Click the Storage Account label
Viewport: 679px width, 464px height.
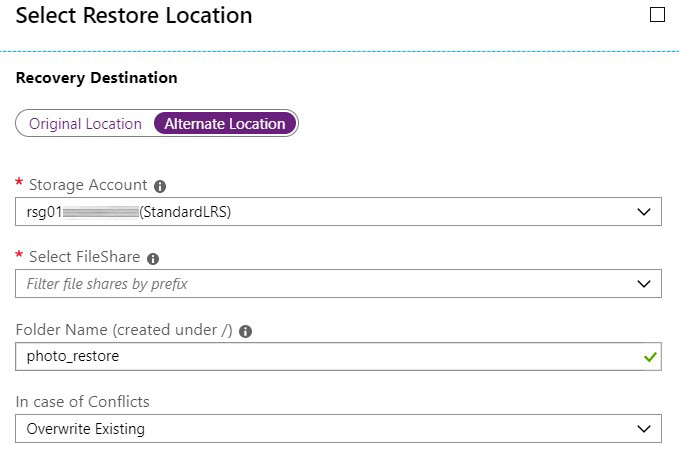(88, 185)
